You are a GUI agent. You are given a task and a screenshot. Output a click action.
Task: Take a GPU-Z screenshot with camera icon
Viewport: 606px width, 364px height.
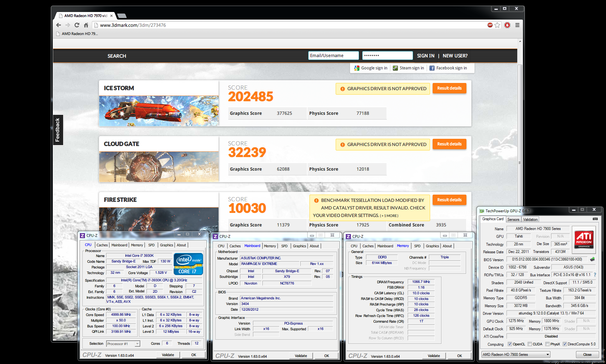pos(595,219)
